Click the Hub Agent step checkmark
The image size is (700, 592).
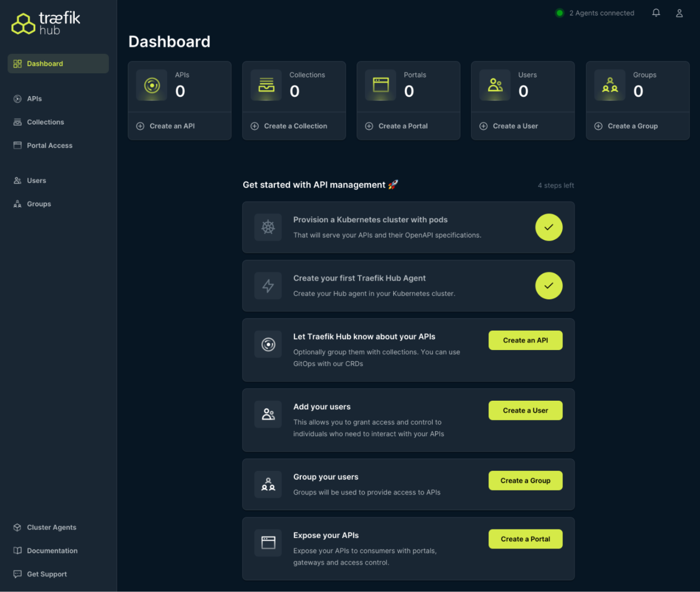(x=549, y=286)
